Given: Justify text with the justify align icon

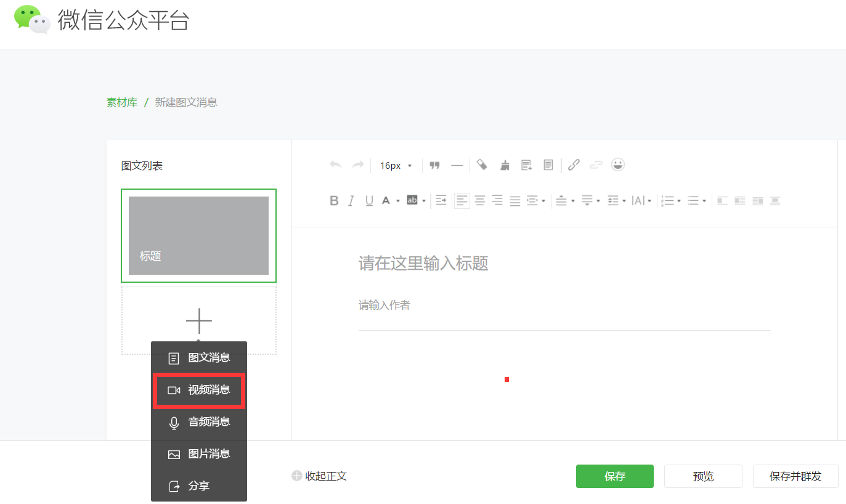Looking at the screenshot, I should [x=515, y=200].
